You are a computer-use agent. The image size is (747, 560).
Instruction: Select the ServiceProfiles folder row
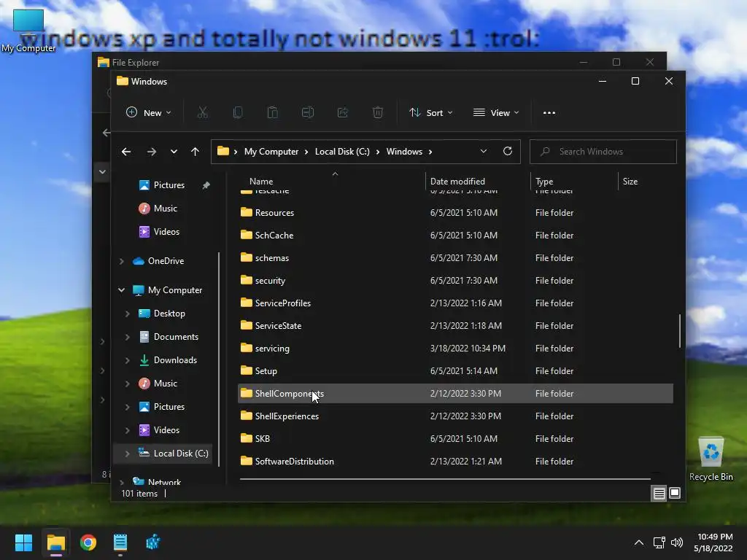point(455,303)
